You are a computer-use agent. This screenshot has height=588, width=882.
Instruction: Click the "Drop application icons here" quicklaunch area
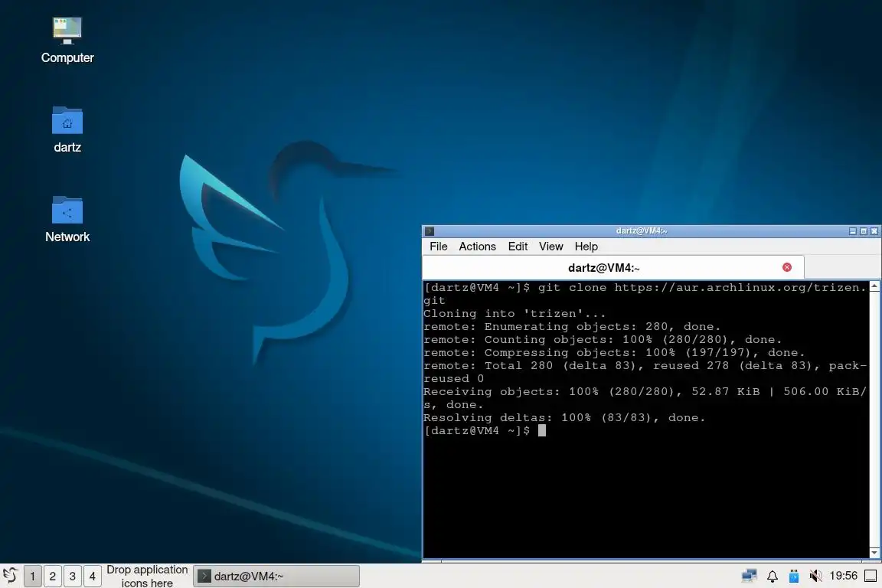[147, 577]
